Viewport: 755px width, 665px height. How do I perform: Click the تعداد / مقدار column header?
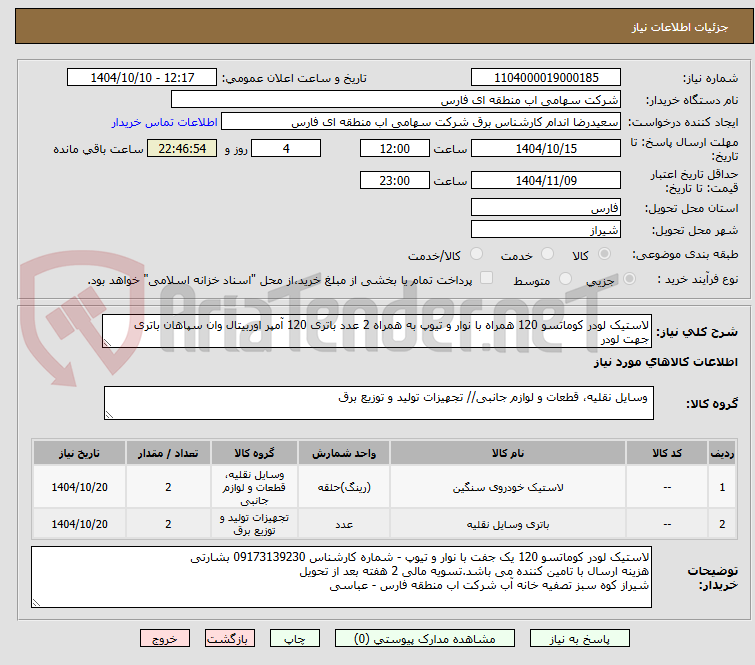point(168,453)
